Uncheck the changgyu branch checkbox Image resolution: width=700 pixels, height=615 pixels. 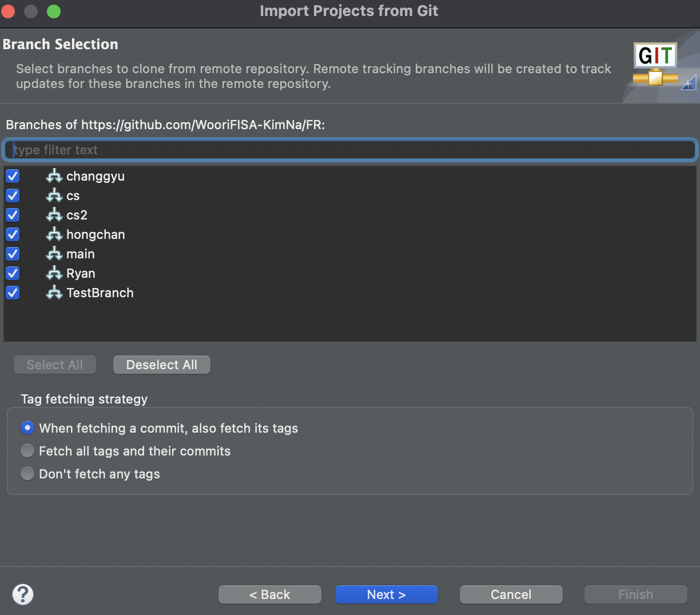(13, 176)
